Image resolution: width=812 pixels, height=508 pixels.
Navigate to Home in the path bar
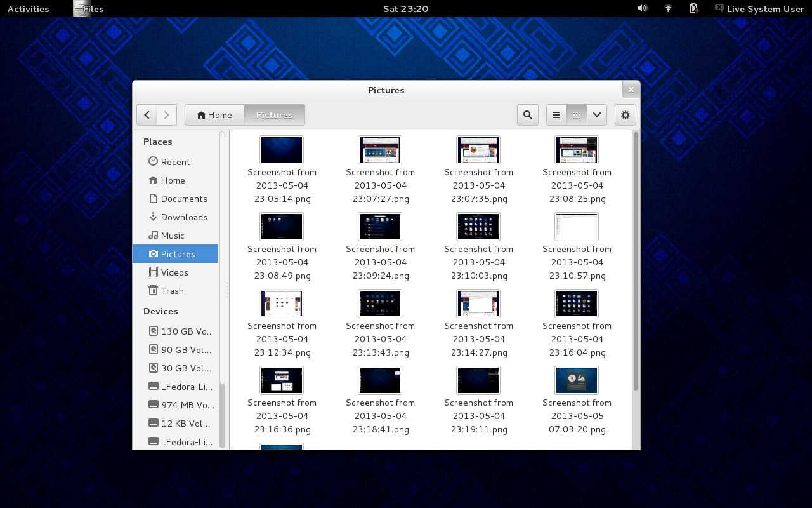coord(214,115)
